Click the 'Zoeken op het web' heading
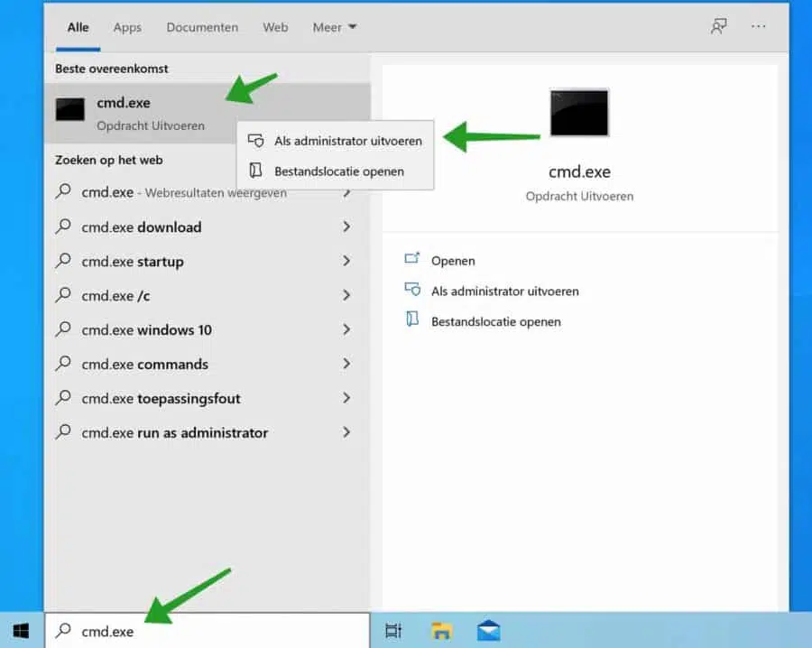 pos(109,160)
